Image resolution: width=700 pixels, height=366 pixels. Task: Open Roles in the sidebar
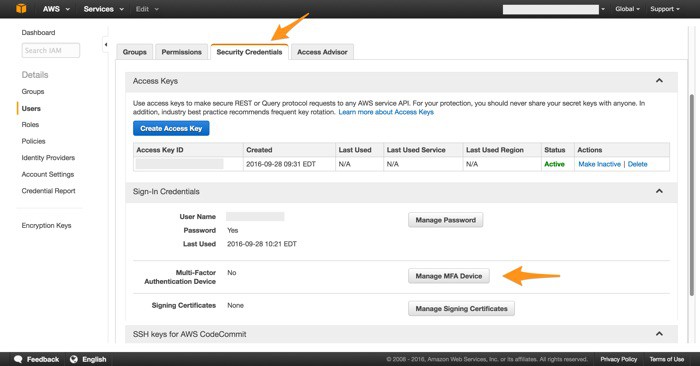(30, 125)
